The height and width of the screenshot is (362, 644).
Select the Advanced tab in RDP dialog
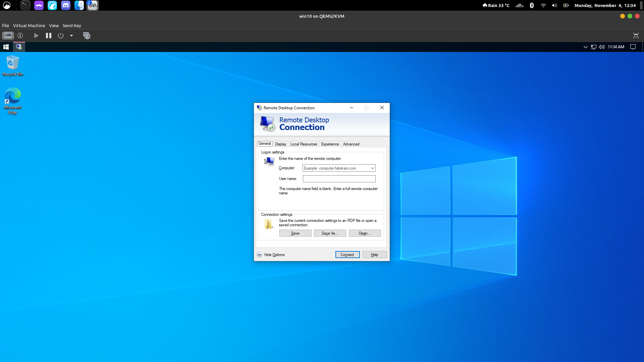tap(351, 144)
